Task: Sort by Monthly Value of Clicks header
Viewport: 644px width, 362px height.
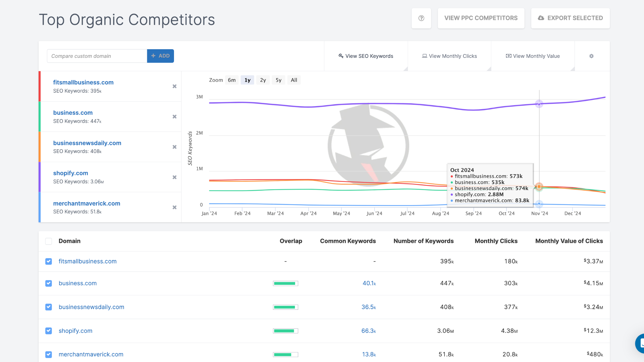Action: [x=569, y=241]
